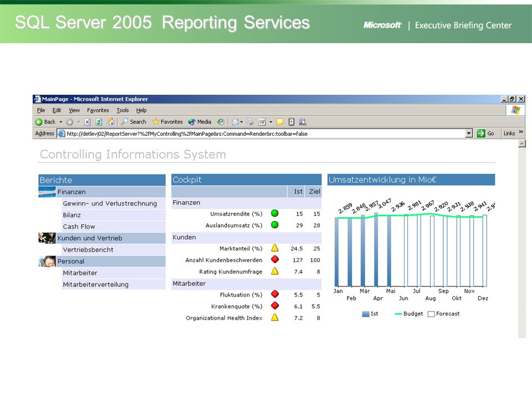The image size is (532, 399).
Task: Click the Research page icon in toolbar
Action: tap(291, 122)
